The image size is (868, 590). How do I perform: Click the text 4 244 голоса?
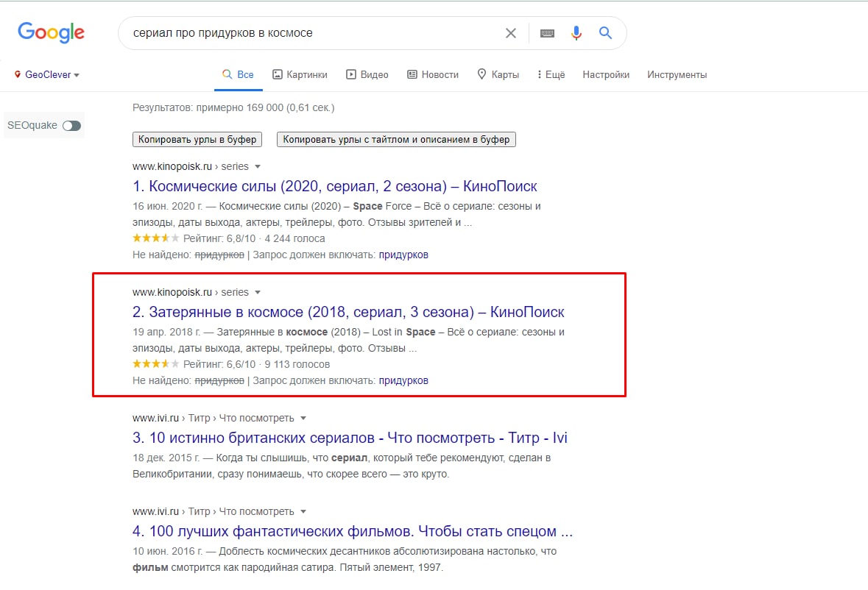pos(294,239)
